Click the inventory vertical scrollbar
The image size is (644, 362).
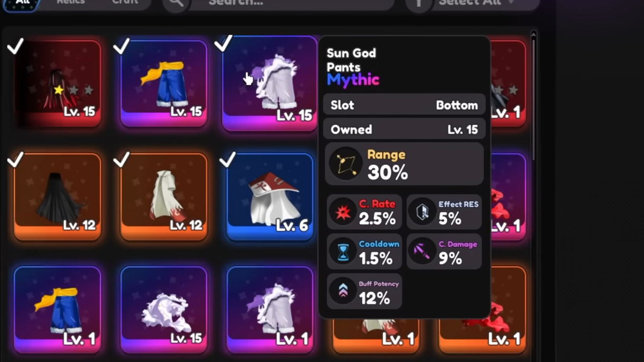tap(533, 95)
